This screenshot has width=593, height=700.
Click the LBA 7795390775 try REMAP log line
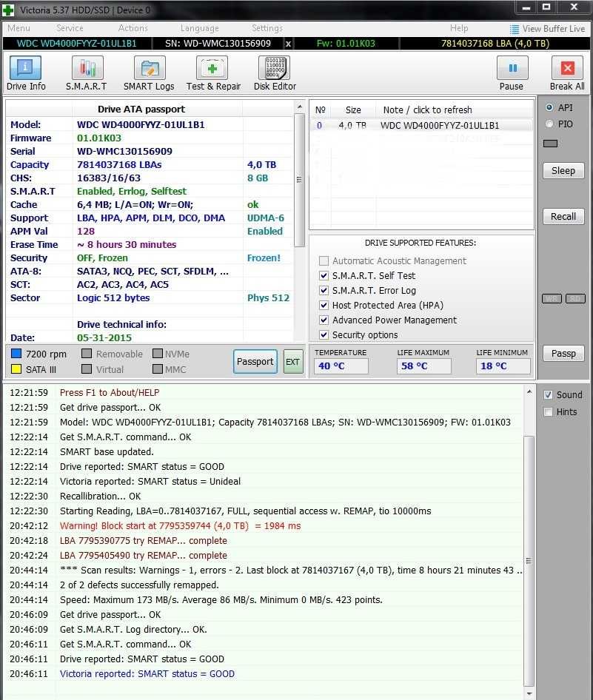click(x=144, y=541)
